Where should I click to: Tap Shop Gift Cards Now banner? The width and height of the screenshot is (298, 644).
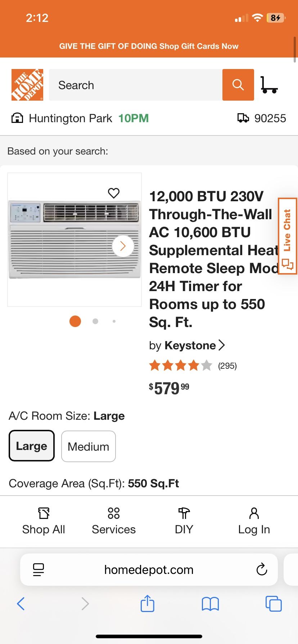point(149,46)
